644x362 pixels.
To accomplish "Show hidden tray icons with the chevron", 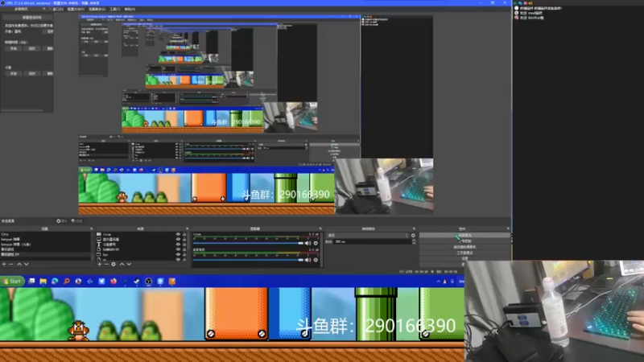I will 438,281.
